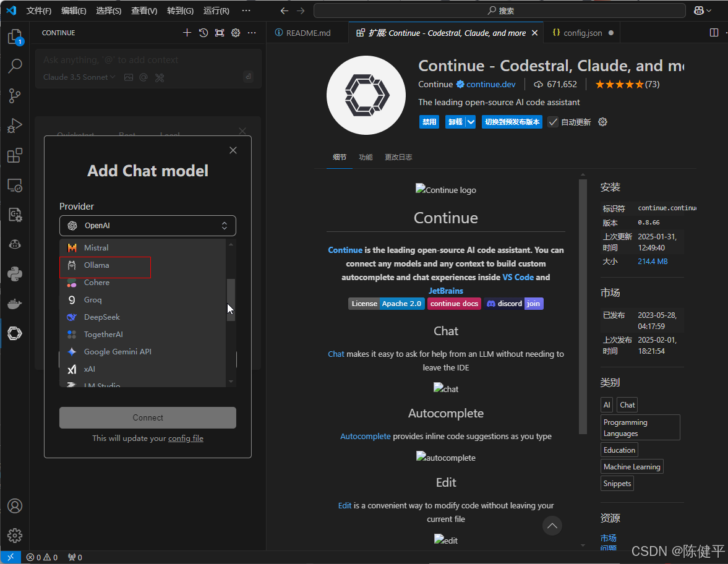Open the uninstall dropdown arrow
728x564 pixels.
tap(471, 122)
